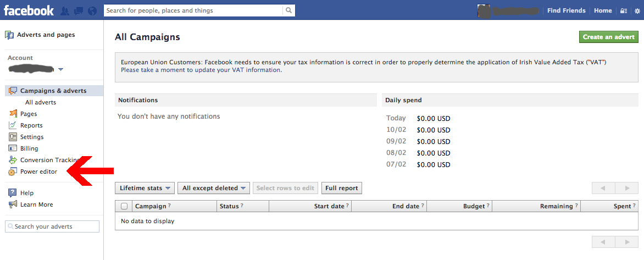Click the Campaigns & adverts icon
Viewport: 644px width, 260px height.
tap(13, 91)
